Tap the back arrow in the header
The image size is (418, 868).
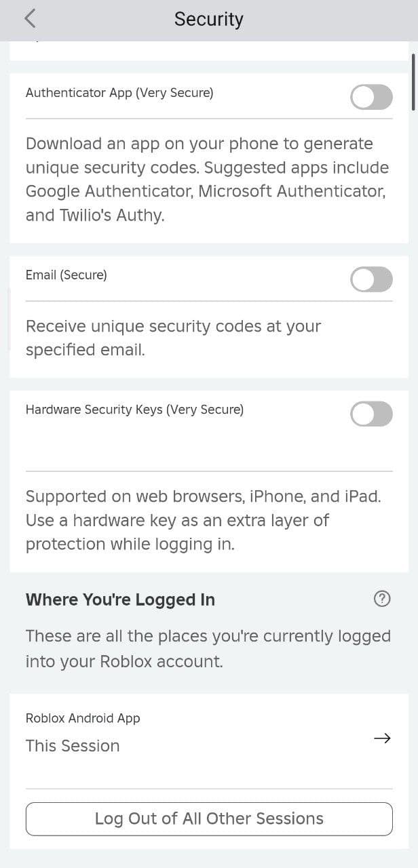click(30, 19)
